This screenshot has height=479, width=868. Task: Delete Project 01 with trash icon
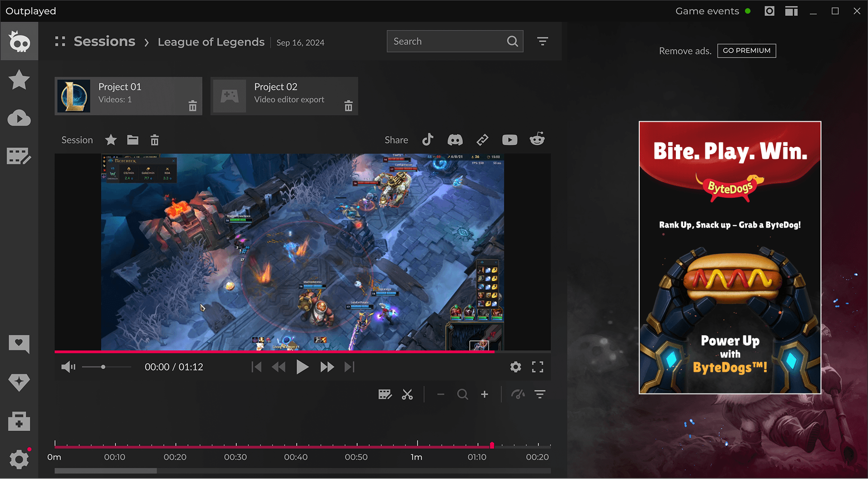click(193, 106)
